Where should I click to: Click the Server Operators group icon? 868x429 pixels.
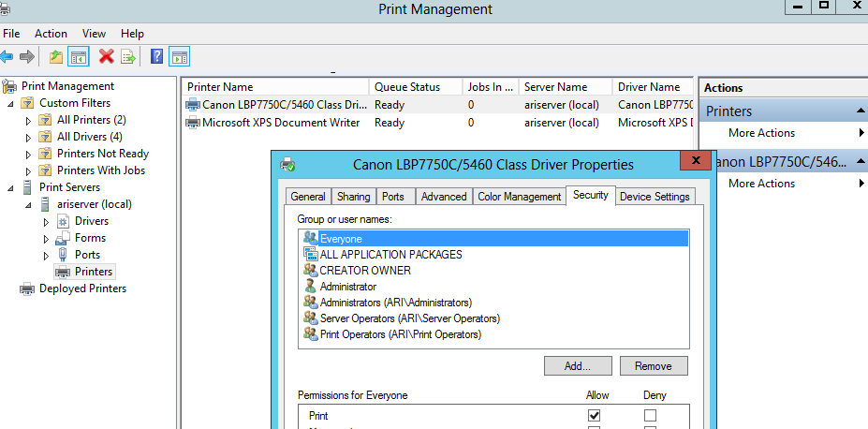point(311,318)
